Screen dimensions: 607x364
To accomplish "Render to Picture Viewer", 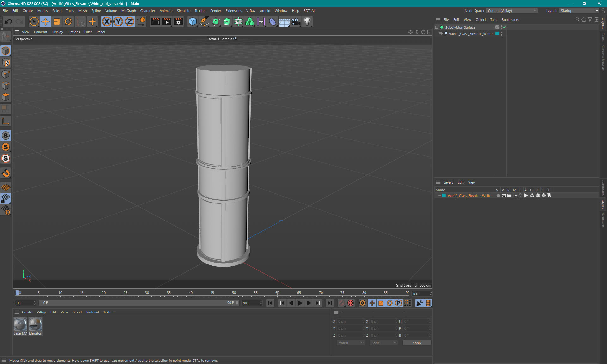I will point(167,21).
